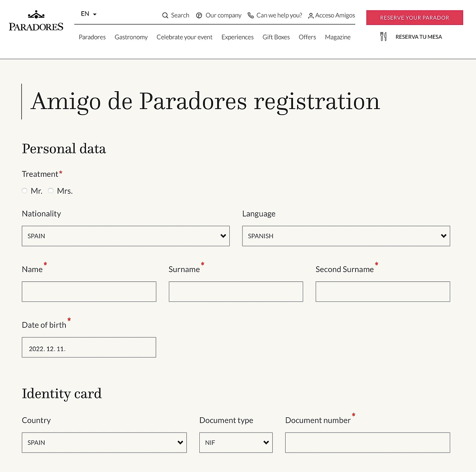Screen dimensions: 476x472
Task: Open the EN language selector
Action: pos(89,14)
